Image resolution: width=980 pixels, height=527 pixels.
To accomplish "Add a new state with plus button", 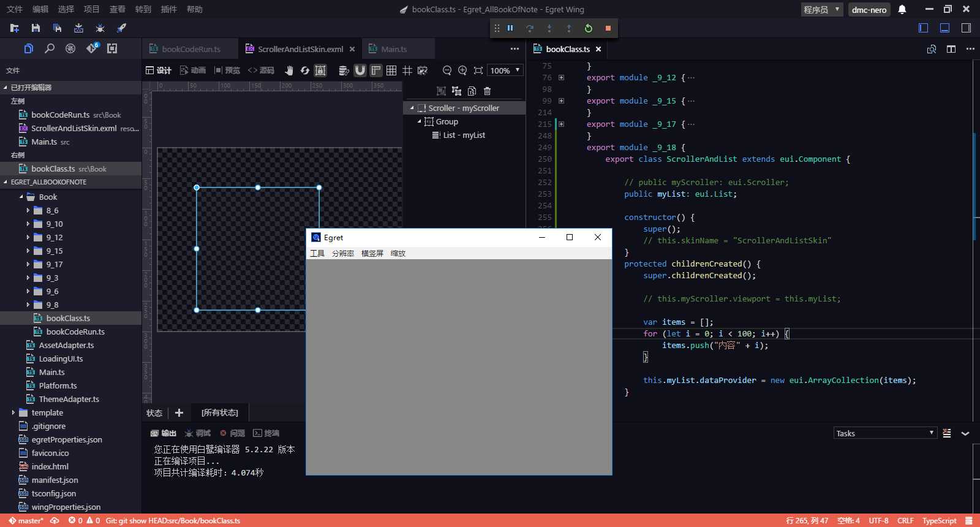I will 179,413.
